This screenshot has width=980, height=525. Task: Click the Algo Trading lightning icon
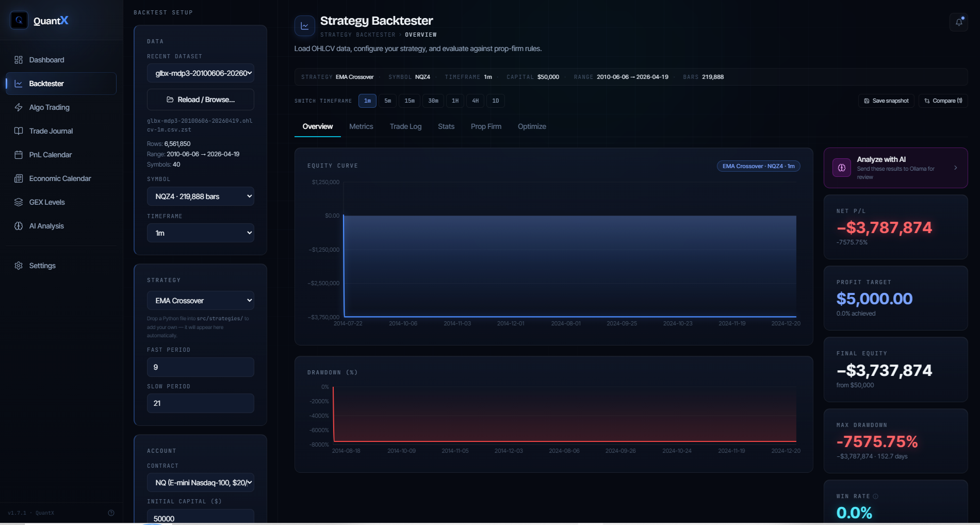point(19,107)
